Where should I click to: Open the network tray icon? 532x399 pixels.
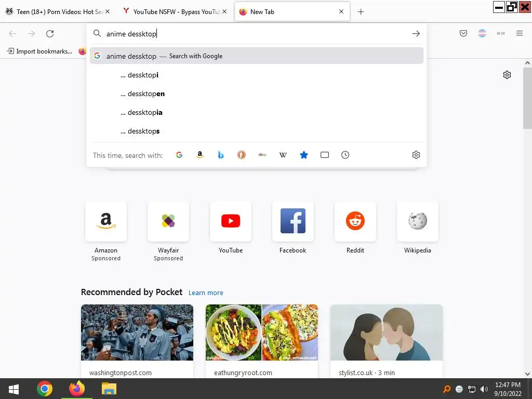pos(472,389)
